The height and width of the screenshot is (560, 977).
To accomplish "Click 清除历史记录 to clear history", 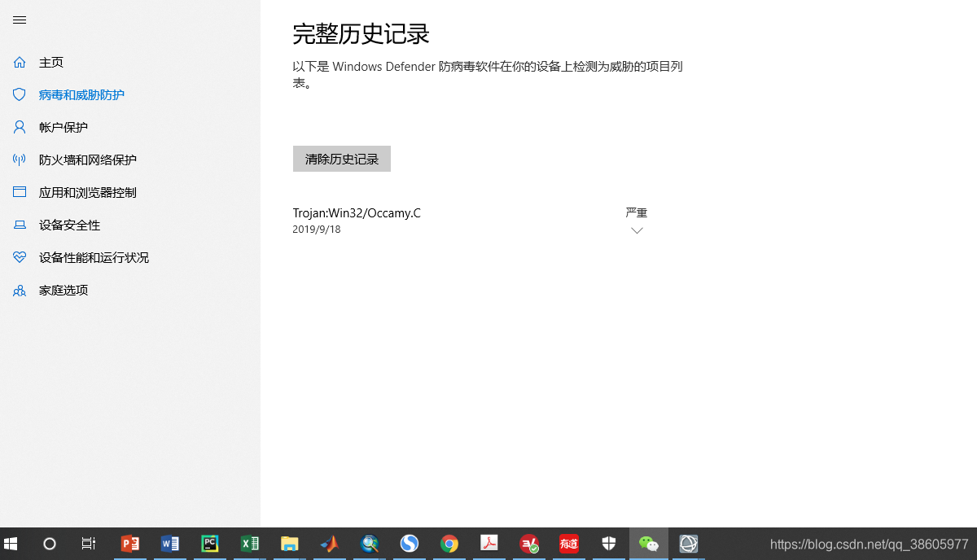I will pos(341,158).
